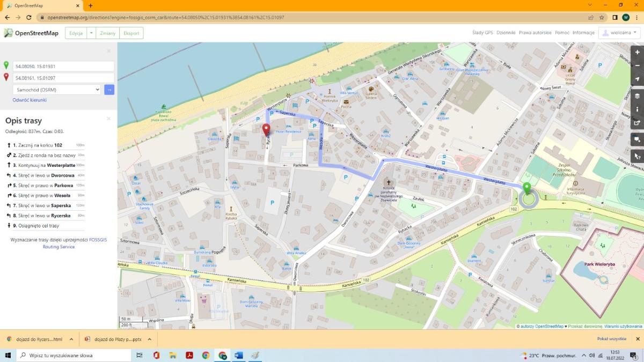Open Ślady GPS in the top menu
Screen dimensions: 644x362
point(482,33)
